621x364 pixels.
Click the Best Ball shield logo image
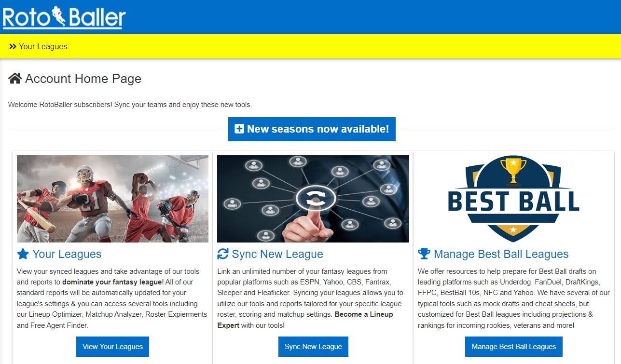point(513,199)
